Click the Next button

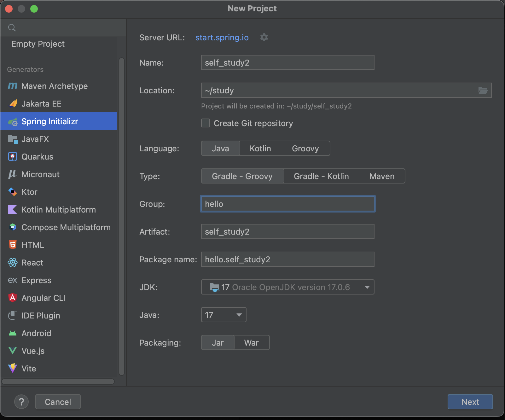click(470, 402)
